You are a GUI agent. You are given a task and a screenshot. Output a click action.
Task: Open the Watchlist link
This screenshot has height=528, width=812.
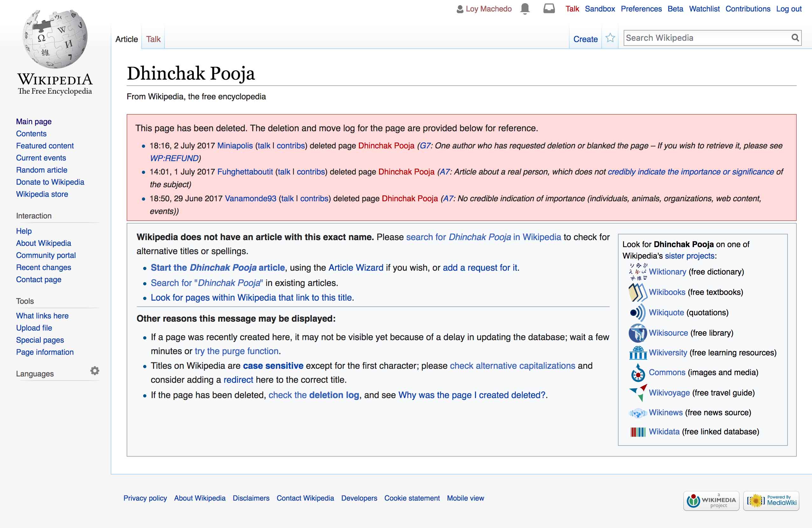coord(704,9)
